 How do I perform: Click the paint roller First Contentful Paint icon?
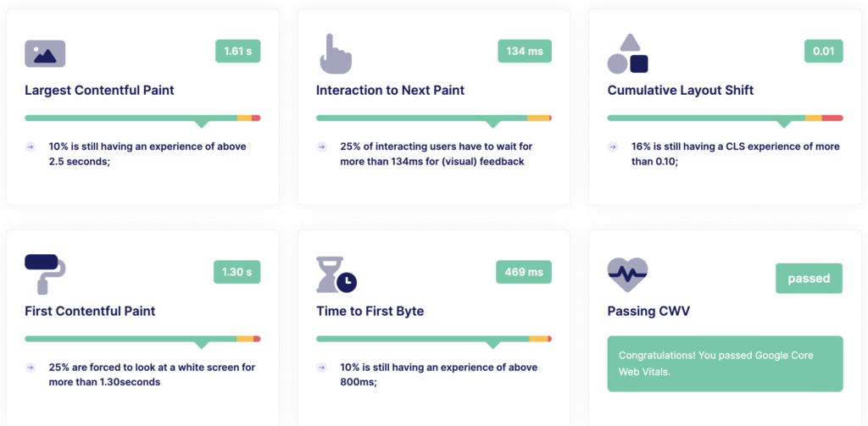pos(45,274)
